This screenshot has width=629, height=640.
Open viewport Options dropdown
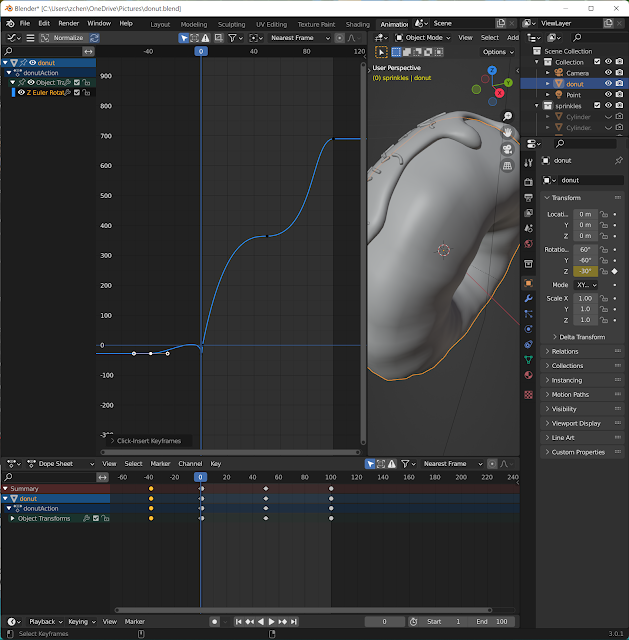click(498, 52)
